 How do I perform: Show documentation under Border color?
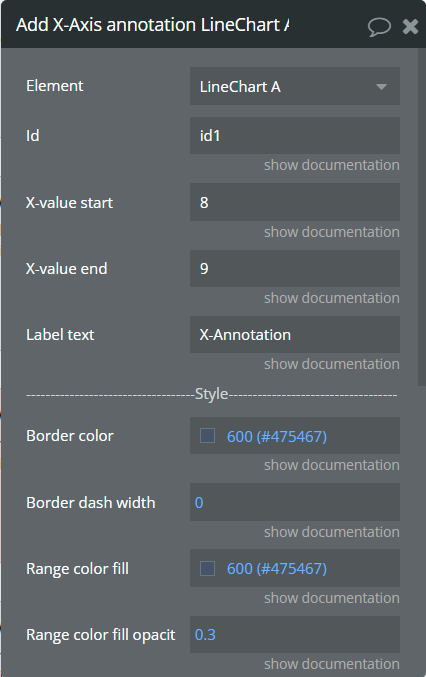coord(331,465)
